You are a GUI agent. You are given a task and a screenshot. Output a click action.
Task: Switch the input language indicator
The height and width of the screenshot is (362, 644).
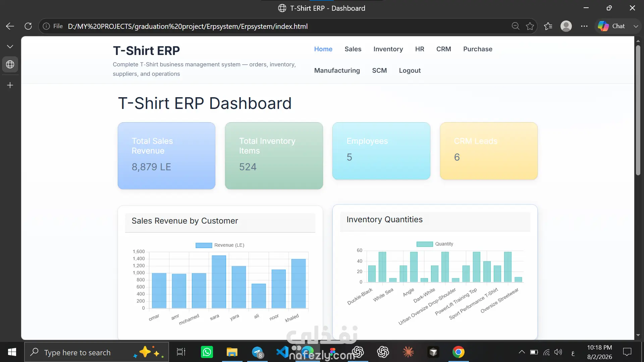pos(573,353)
